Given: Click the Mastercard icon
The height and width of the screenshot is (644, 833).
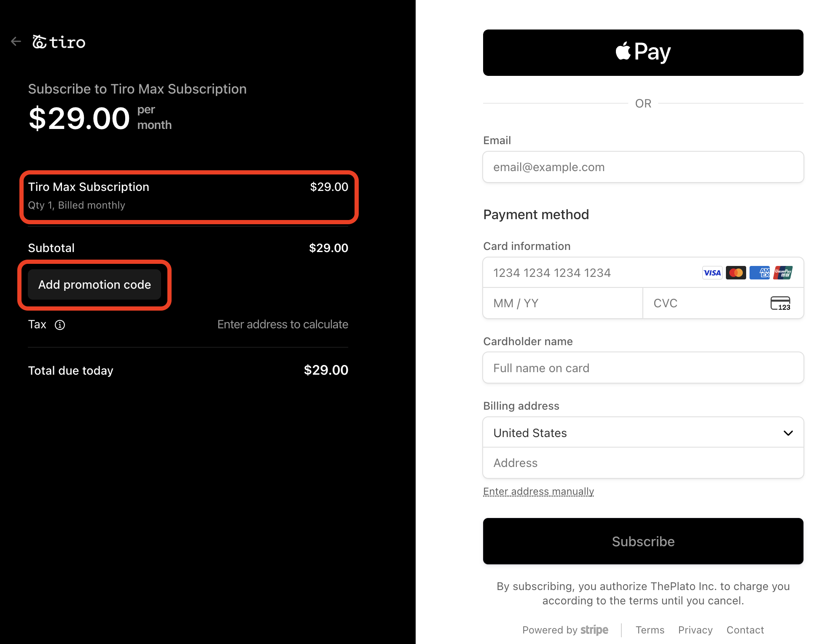Looking at the screenshot, I should coord(736,273).
